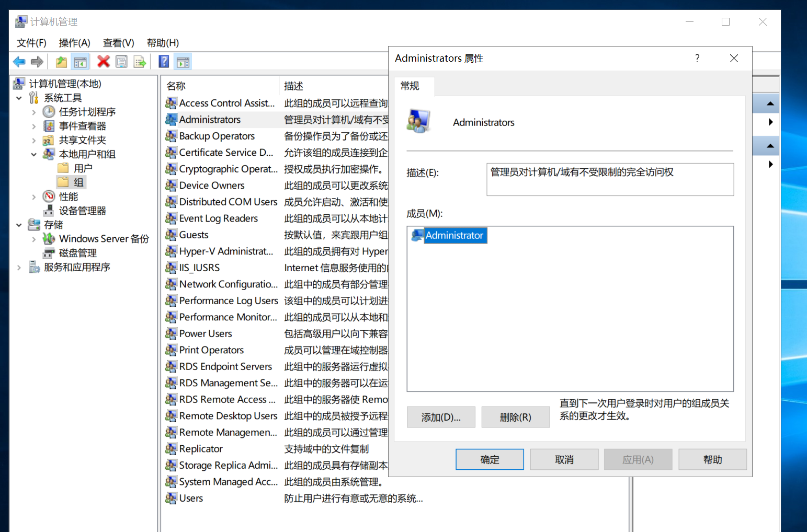
Task: Select the Replicator group row
Action: click(201, 449)
